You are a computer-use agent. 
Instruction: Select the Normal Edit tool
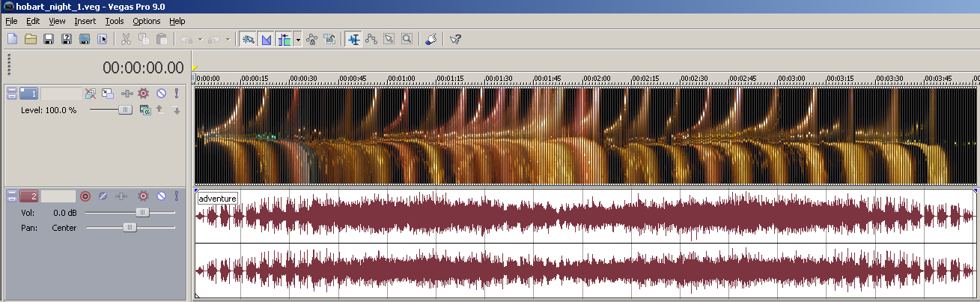pos(353,38)
